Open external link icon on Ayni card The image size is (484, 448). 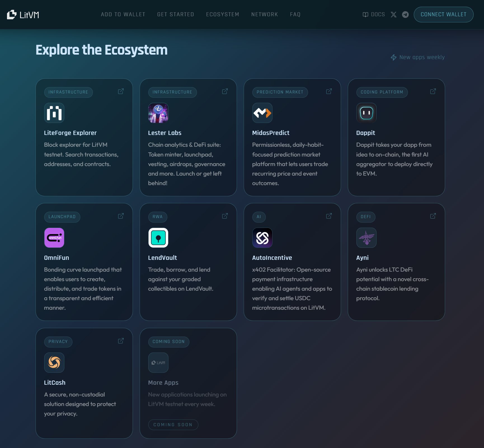click(x=433, y=216)
